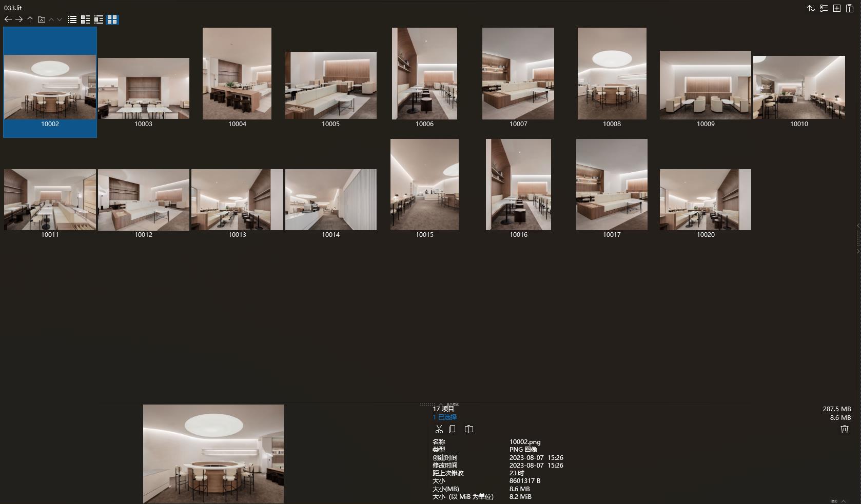This screenshot has width=861, height=504.
Task: Copy the selected file 10002.png
Action: coord(452,429)
